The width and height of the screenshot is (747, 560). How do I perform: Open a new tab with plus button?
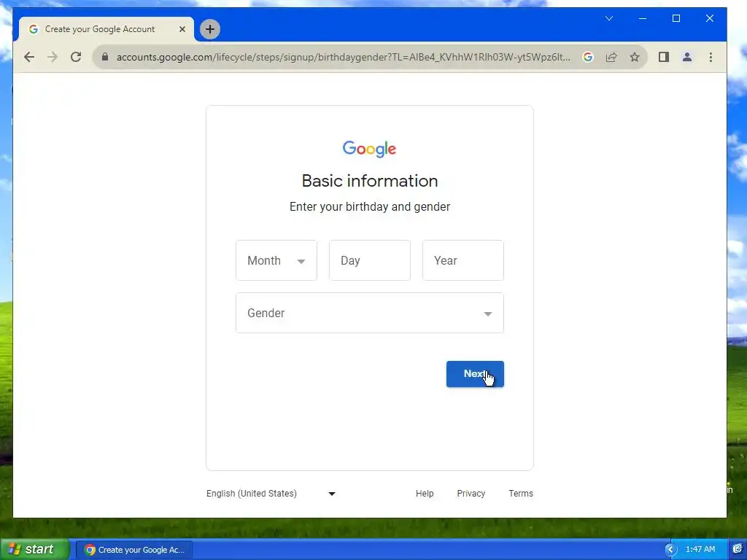(210, 29)
